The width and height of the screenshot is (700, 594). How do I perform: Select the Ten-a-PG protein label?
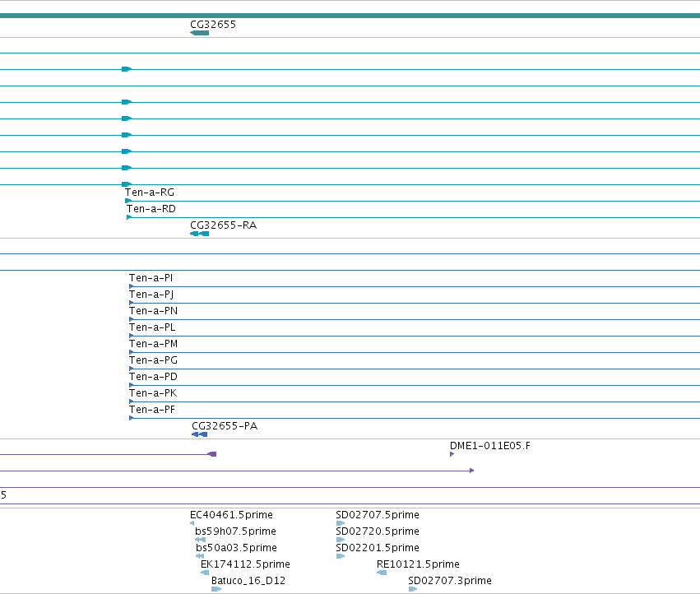[x=153, y=360]
